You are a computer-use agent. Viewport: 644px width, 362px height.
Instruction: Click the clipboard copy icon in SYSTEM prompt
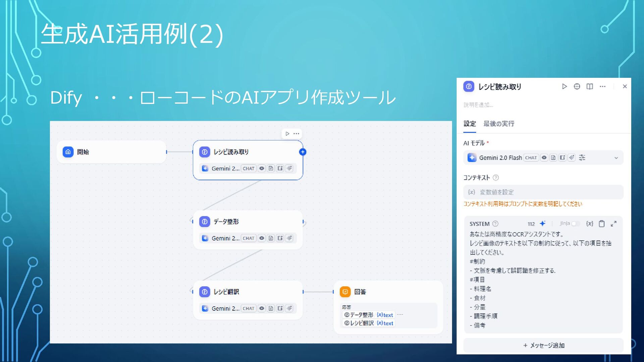(602, 224)
